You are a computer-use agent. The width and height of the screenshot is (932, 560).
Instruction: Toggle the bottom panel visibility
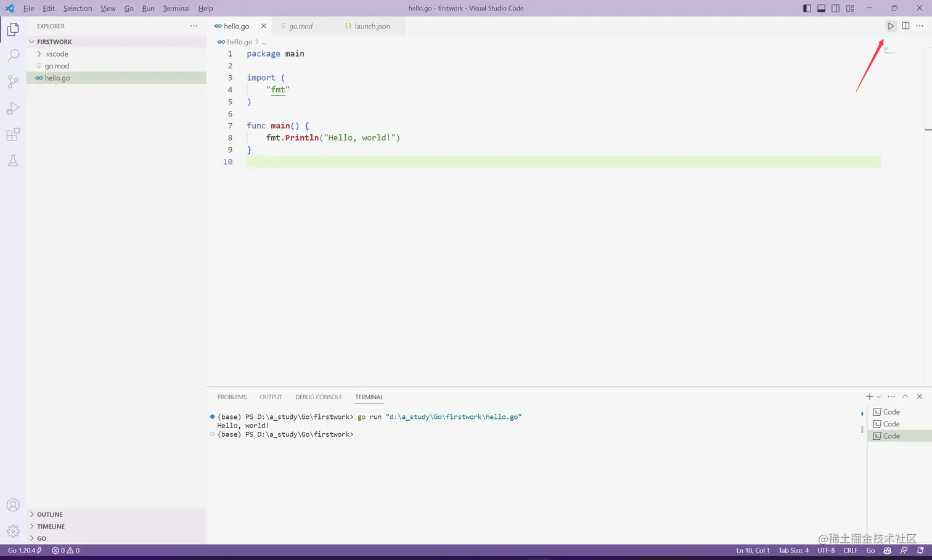click(821, 8)
